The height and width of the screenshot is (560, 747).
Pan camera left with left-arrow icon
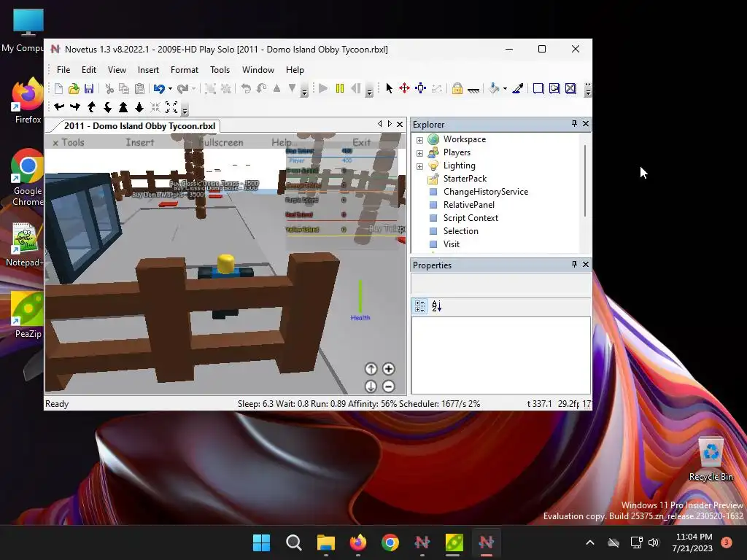60,107
